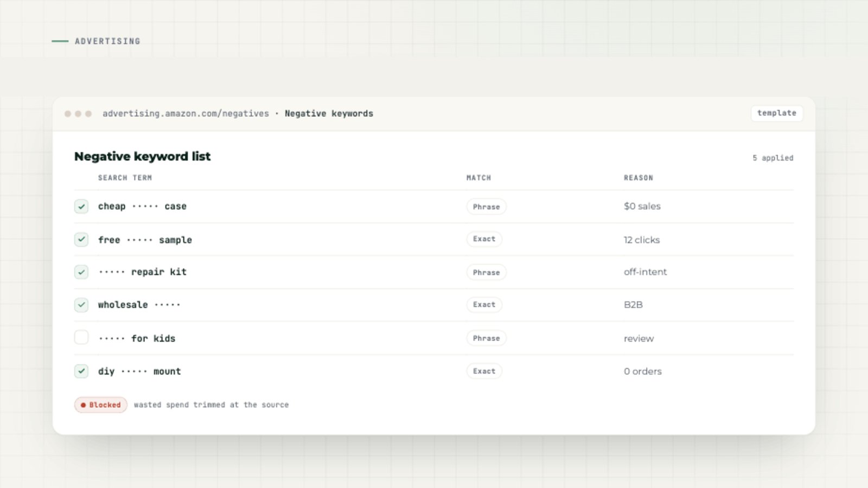Uncheck the "cheap ····· case" checkbox
Screen dimensions: 868x488
pos(81,207)
